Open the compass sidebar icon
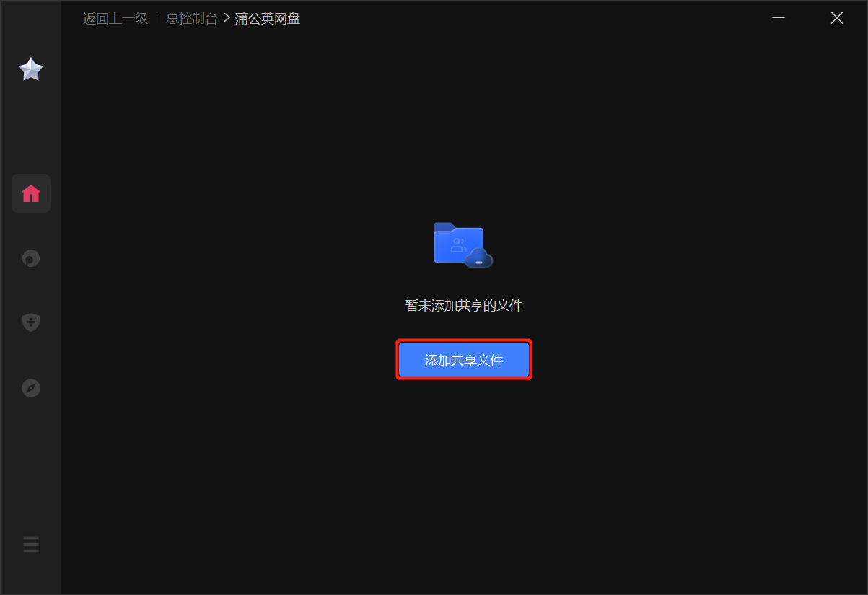 coord(31,388)
